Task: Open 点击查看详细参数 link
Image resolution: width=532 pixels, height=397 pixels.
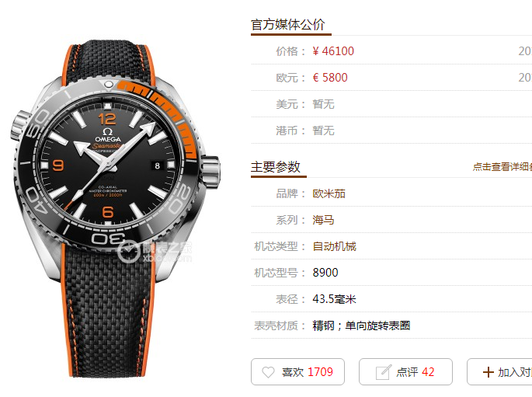Action: pyautogui.click(x=502, y=166)
